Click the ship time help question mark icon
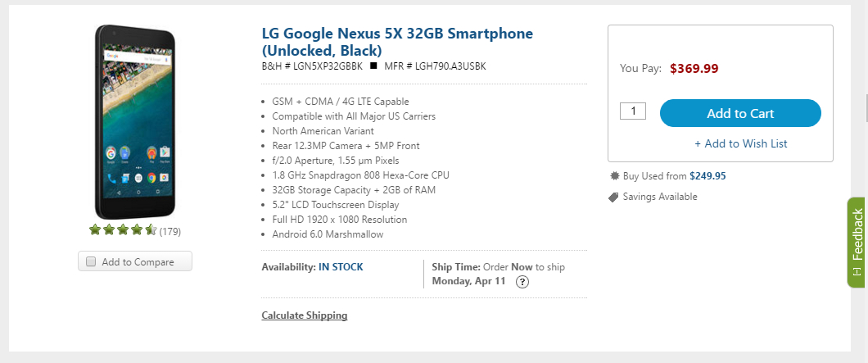868x363 pixels. coord(522,282)
